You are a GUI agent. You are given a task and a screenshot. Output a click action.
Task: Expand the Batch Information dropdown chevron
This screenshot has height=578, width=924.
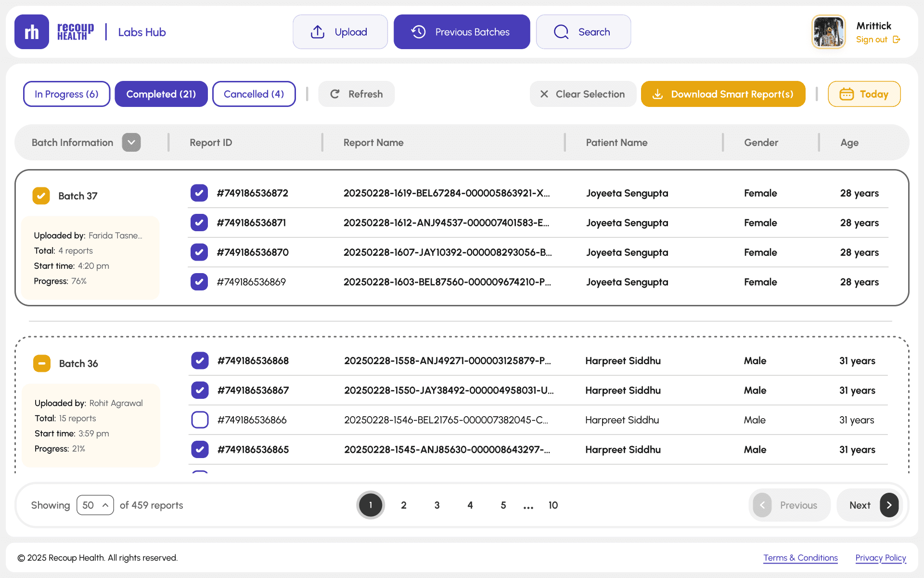tap(131, 142)
